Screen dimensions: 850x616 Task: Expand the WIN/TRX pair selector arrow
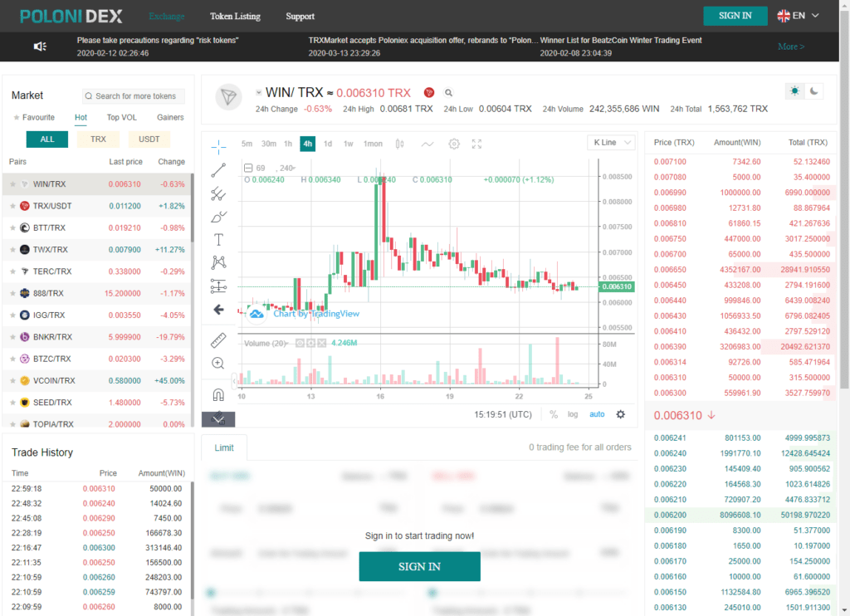(x=259, y=93)
